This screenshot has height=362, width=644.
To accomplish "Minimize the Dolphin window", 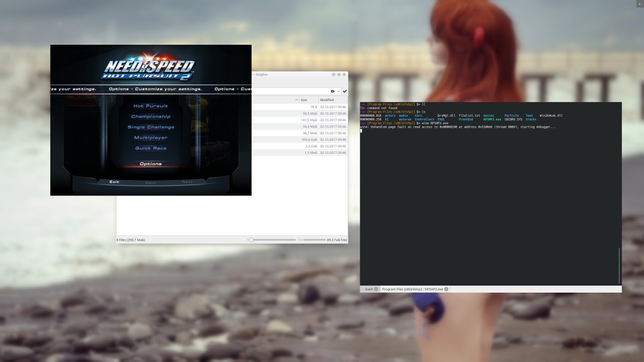I will coord(334,74).
